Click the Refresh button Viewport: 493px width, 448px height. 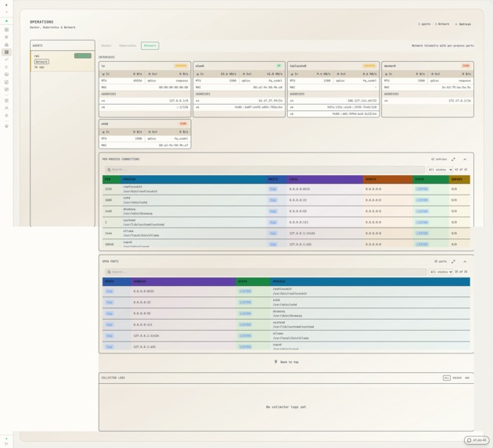[x=462, y=24]
